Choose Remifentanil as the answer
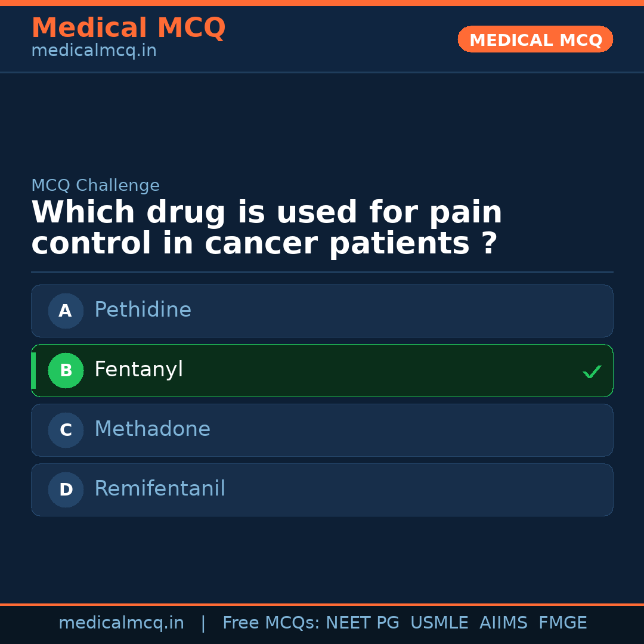The height and width of the screenshot is (644, 644). pyautogui.click(x=322, y=490)
